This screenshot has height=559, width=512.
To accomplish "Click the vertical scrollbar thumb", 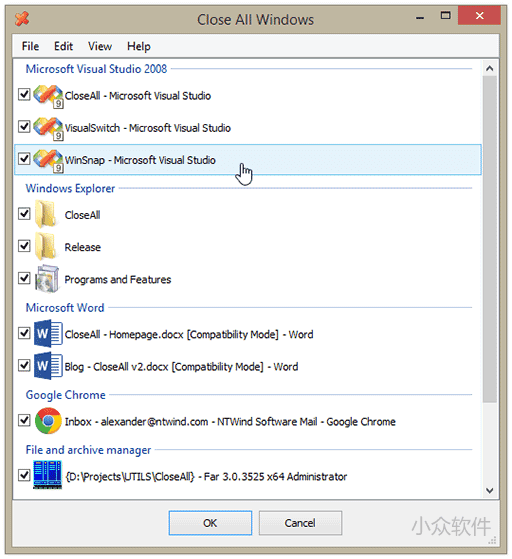I will [490, 239].
